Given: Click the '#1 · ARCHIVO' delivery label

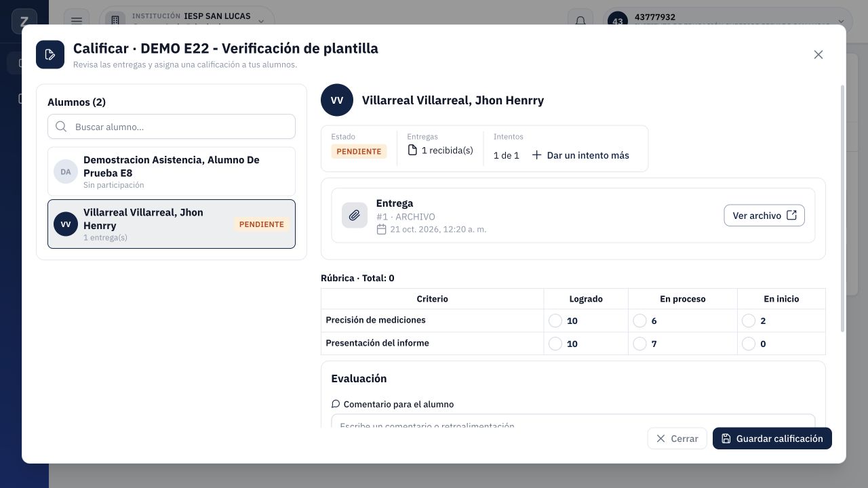Looking at the screenshot, I should point(406,217).
